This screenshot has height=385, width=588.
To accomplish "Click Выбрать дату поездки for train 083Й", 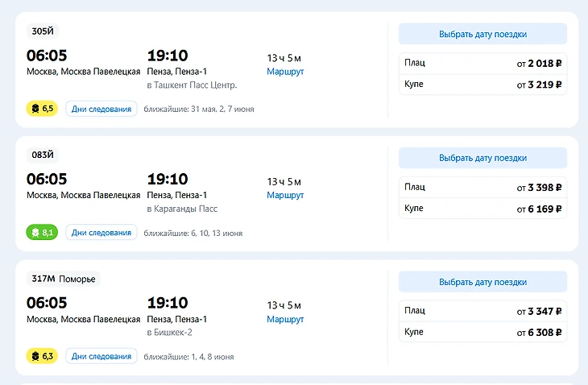I will click(x=482, y=158).
